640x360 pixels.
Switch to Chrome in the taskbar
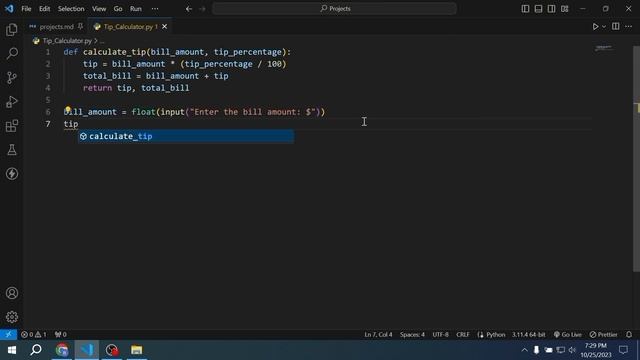coord(62,350)
